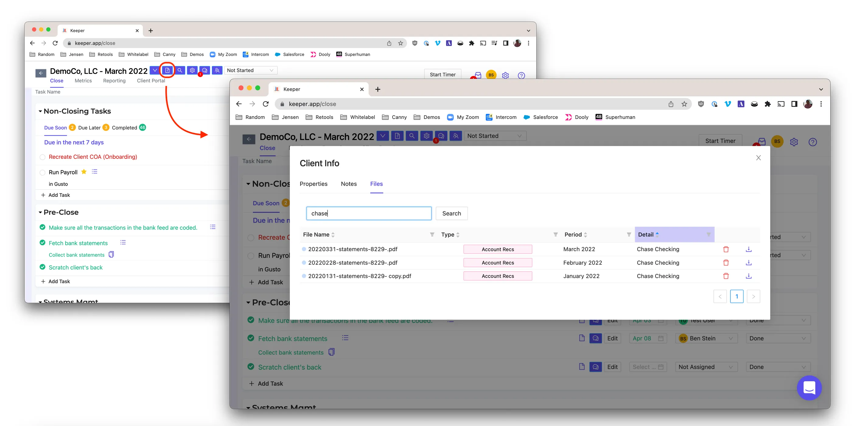Click settings gear near BS avatar, front window
This screenshot has width=868, height=426.
[794, 142]
